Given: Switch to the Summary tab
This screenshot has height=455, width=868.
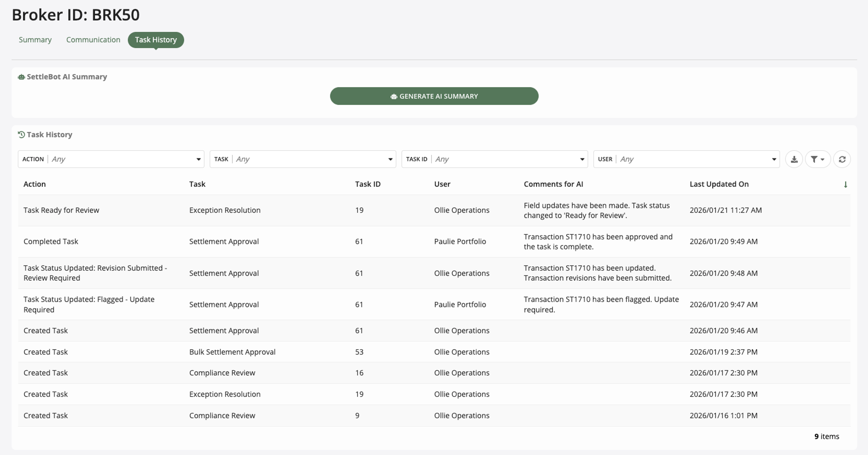Looking at the screenshot, I should click(35, 40).
